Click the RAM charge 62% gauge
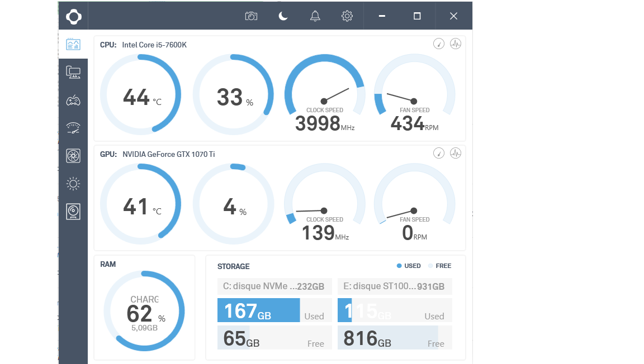This screenshot has height=364, width=644. [144, 311]
